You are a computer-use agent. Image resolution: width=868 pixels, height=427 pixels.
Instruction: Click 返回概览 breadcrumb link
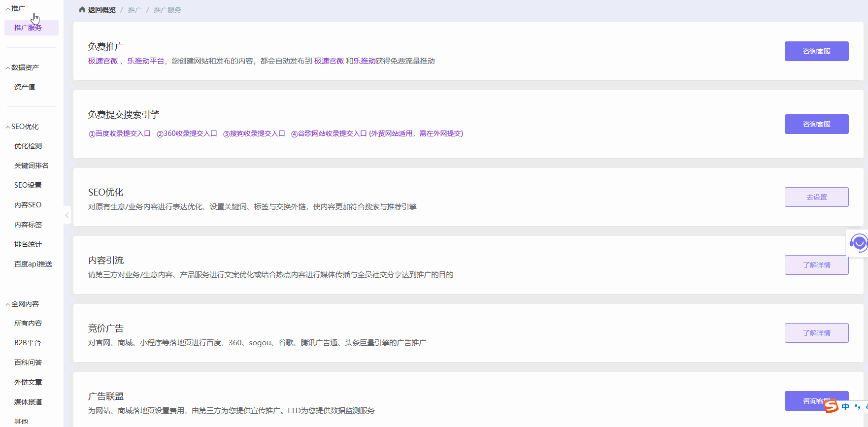point(102,10)
